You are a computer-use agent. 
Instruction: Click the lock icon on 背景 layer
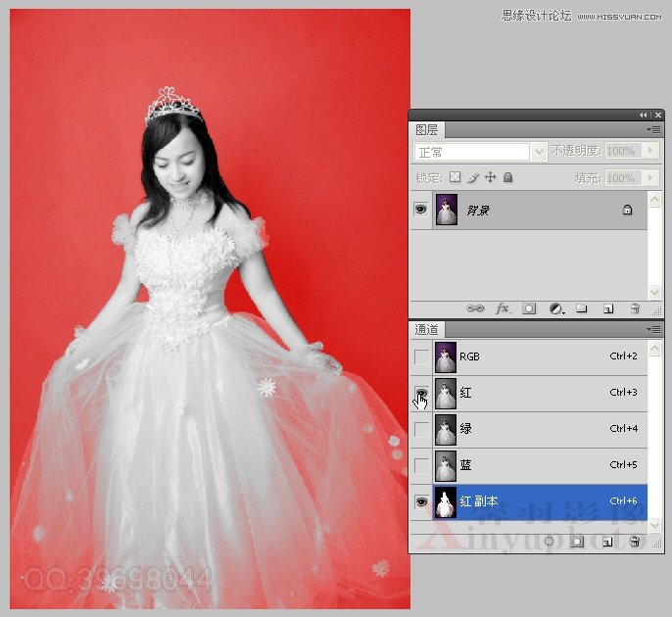coord(627,210)
